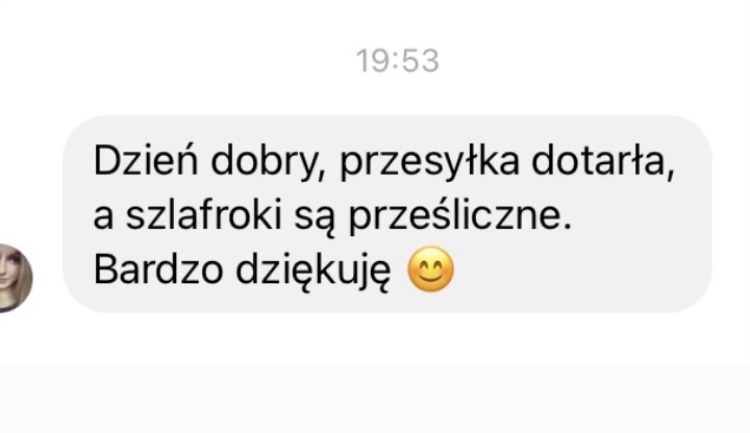Click the word "przesyłka" in message
This screenshot has height=433, width=750.
pos(429,162)
